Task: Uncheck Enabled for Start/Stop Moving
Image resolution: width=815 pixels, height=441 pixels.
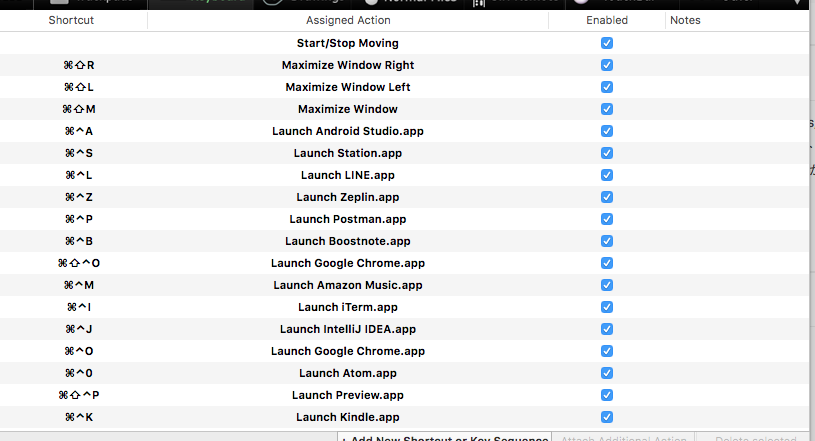Action: 607,43
